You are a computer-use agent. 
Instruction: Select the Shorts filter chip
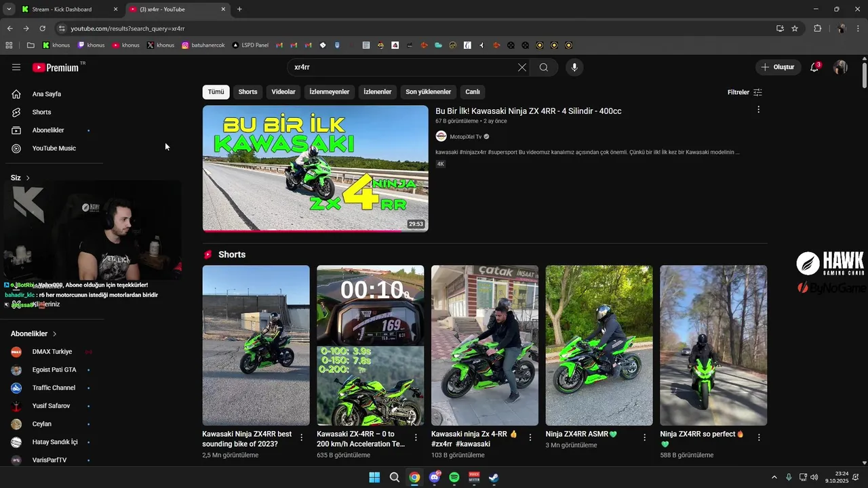tap(248, 92)
